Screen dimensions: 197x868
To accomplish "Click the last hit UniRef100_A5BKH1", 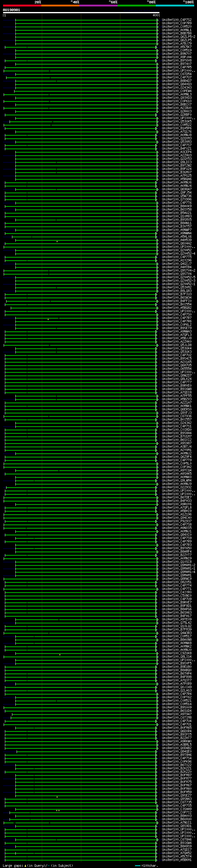I will 177,860.
